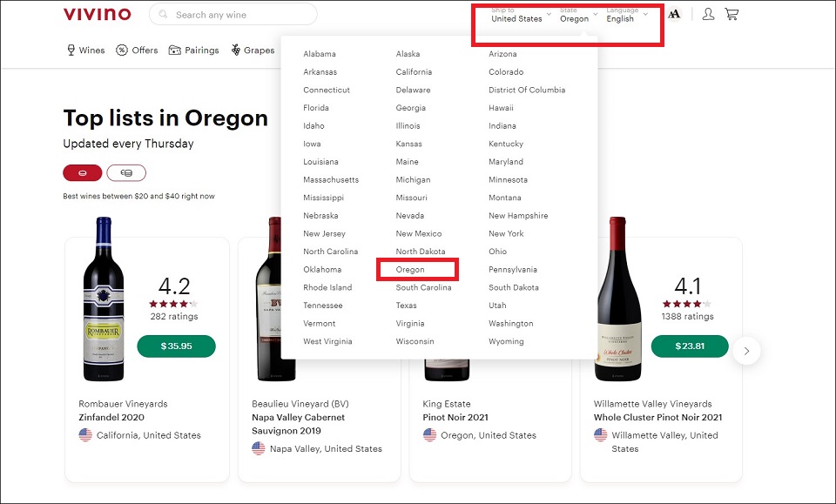Click the Top lists in Oregon heading

(x=165, y=118)
